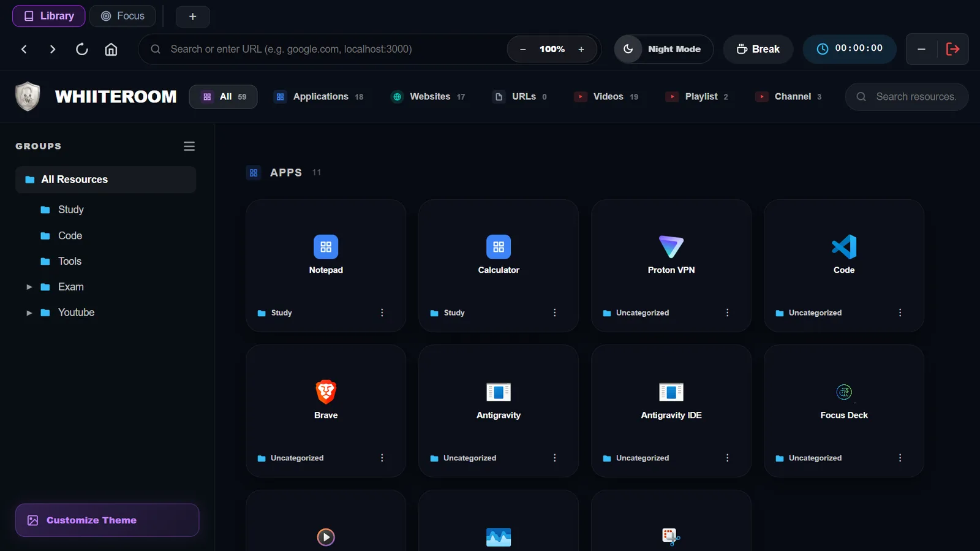Select All Resources group
Viewport: 980px width, 551px height.
(105, 180)
